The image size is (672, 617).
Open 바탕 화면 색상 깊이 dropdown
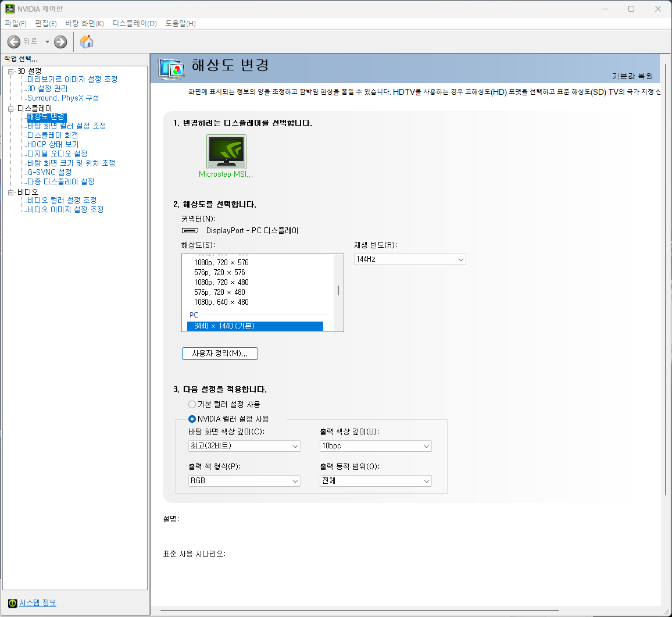[x=244, y=447]
